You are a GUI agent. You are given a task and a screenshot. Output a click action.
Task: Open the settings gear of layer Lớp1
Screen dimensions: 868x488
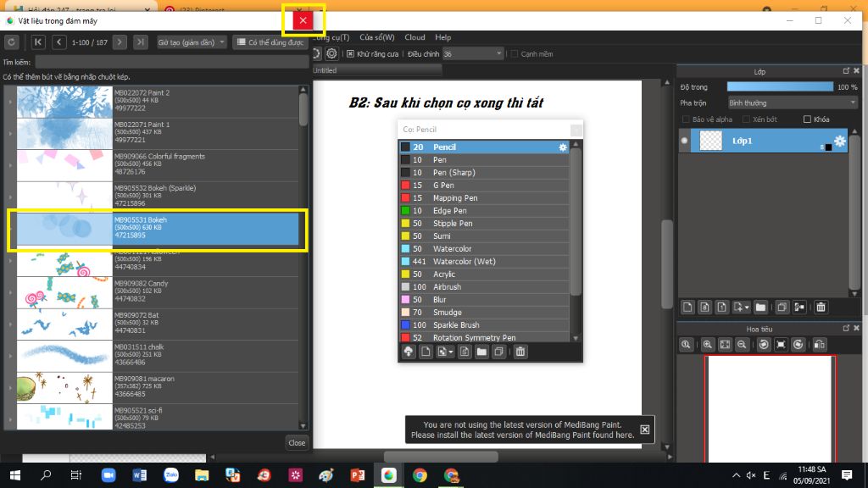[840, 141]
